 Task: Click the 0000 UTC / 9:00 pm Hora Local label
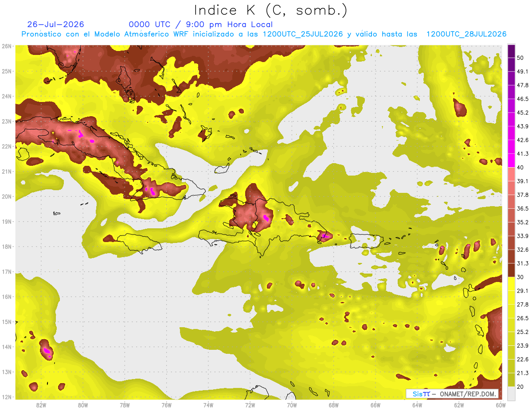201,24
